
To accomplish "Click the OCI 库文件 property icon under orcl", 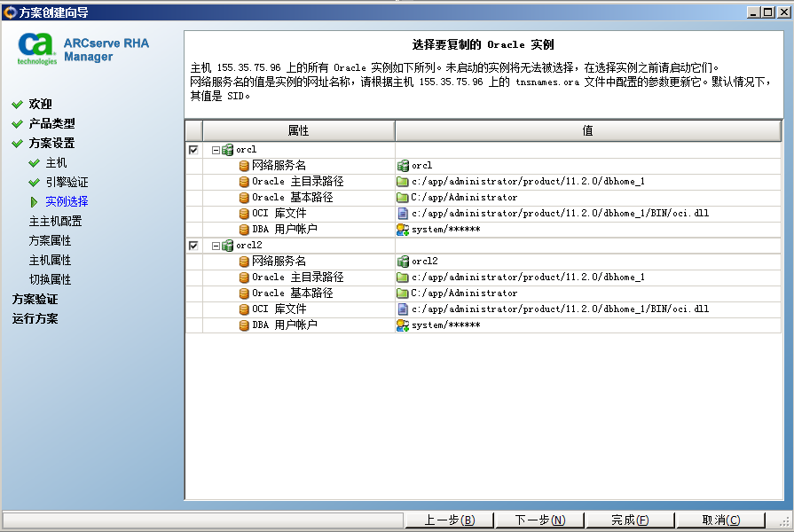I will coord(244,214).
